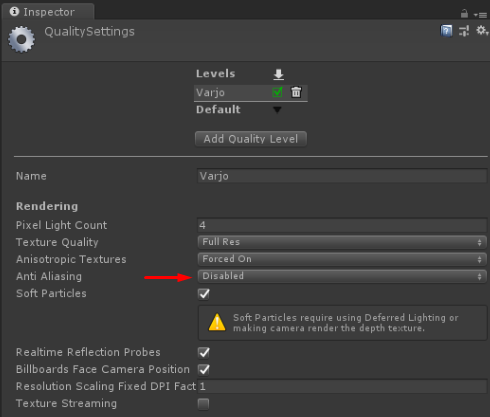The height and width of the screenshot is (417, 490).
Task: Delete the Varjo quality level via trash icon
Action: click(296, 92)
